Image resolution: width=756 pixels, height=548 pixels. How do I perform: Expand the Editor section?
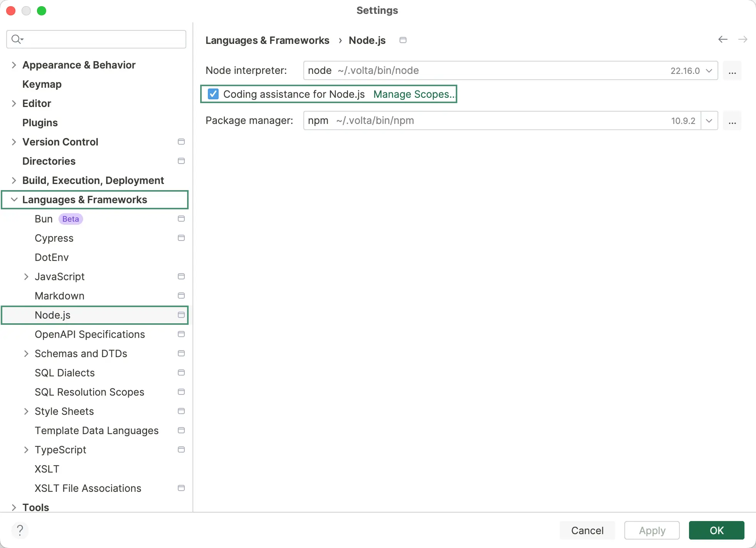(14, 104)
